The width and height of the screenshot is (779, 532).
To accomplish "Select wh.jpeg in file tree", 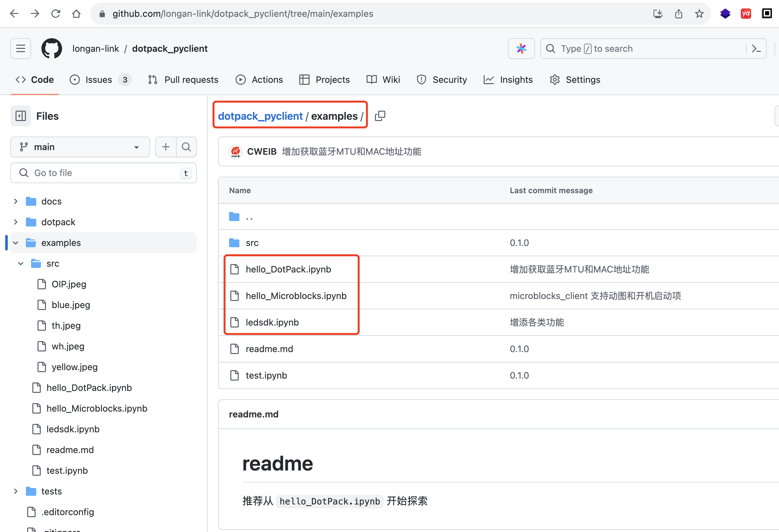I will point(68,346).
